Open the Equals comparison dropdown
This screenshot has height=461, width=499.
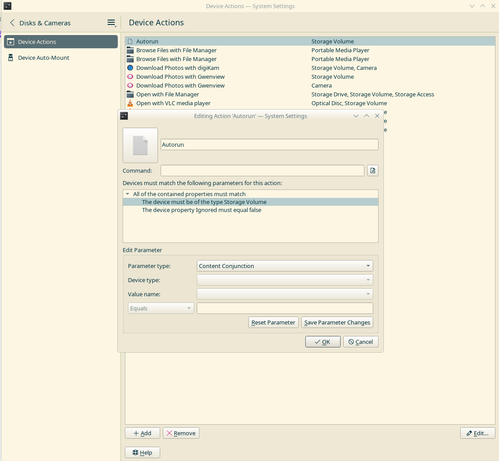click(x=161, y=308)
